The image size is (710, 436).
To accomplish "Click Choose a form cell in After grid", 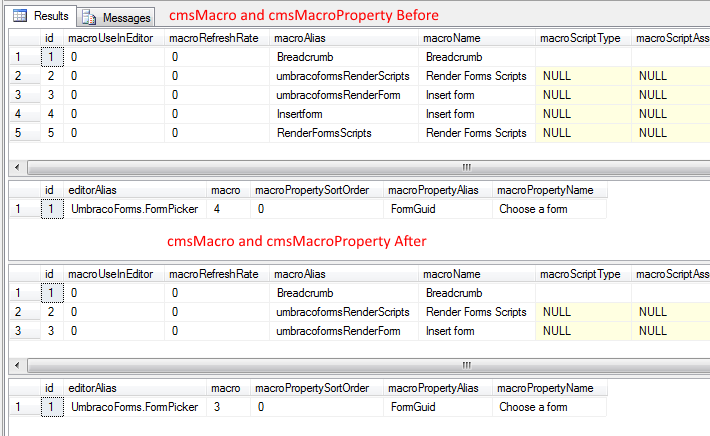I will pyautogui.click(x=550, y=407).
